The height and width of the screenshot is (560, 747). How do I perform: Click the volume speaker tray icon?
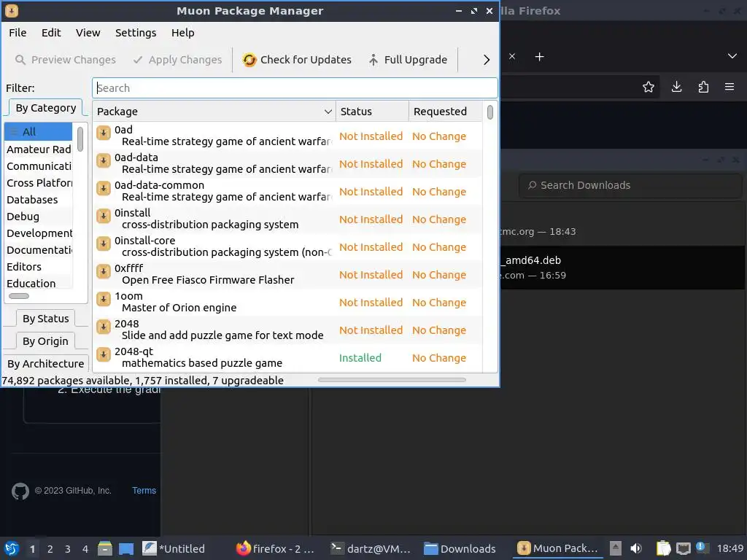pos(636,548)
